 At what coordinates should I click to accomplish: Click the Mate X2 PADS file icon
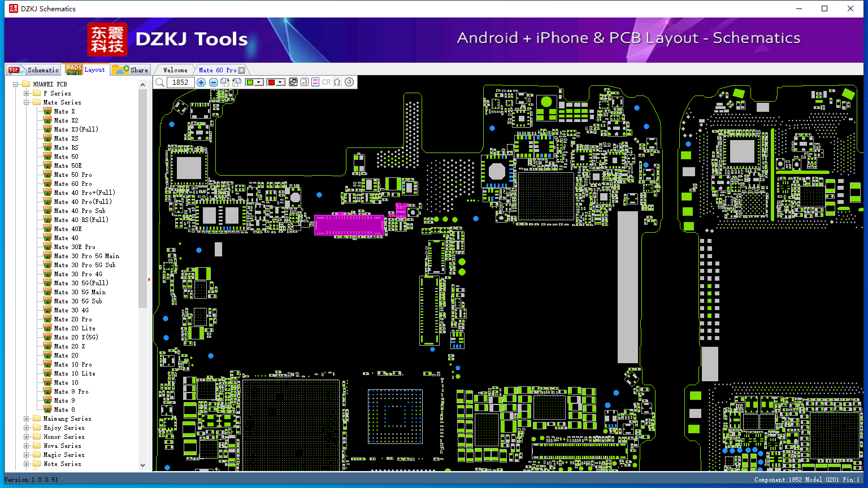point(47,120)
